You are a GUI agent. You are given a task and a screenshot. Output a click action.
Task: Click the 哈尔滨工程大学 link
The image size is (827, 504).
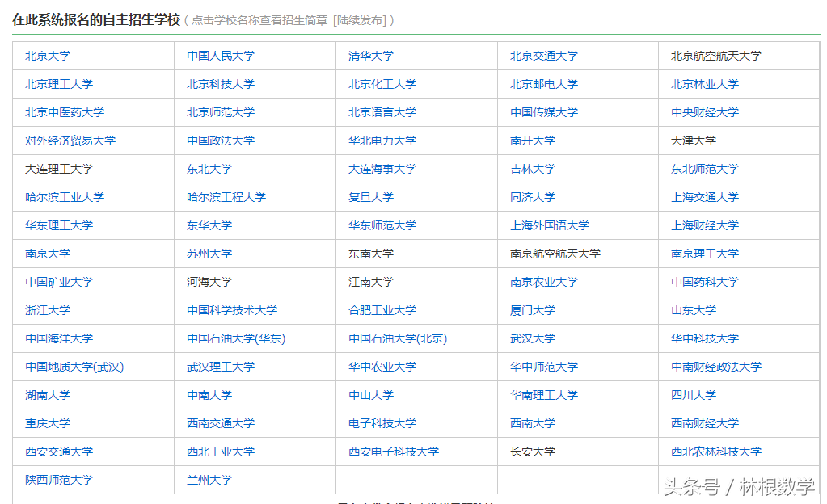coord(226,198)
